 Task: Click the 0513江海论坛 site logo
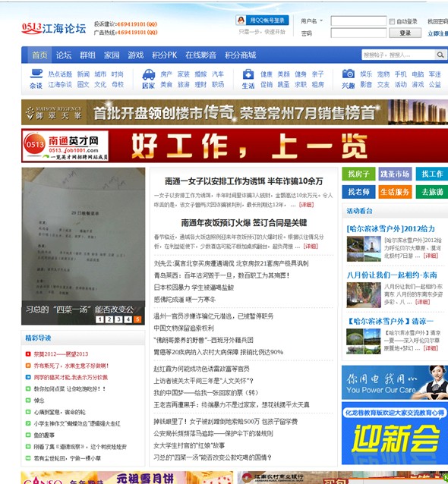pyautogui.click(x=54, y=28)
